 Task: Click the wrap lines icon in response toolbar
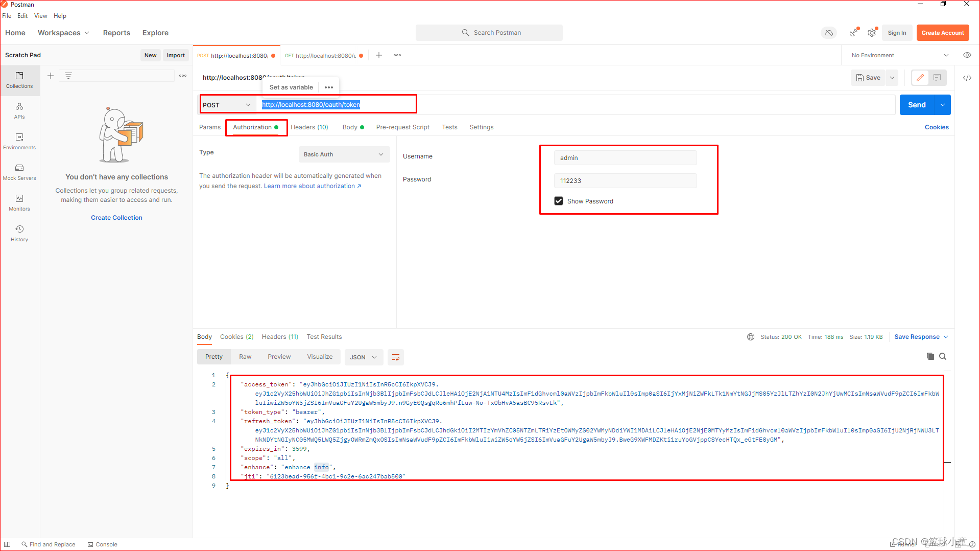(396, 357)
